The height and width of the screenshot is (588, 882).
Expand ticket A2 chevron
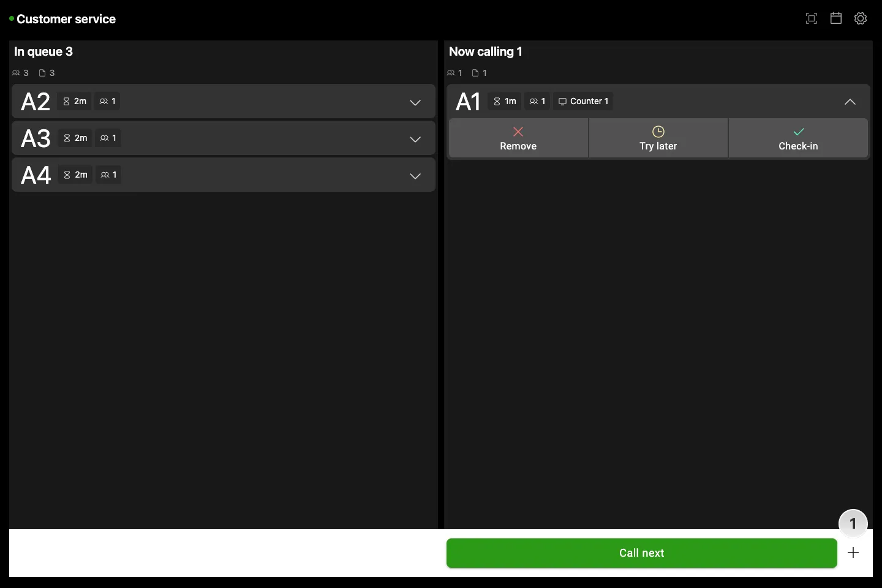click(x=415, y=102)
